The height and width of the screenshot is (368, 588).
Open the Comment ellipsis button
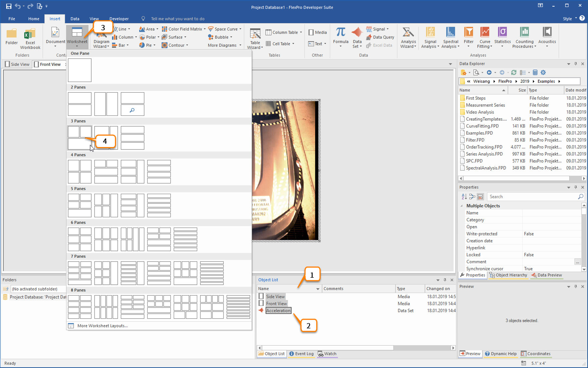click(577, 262)
